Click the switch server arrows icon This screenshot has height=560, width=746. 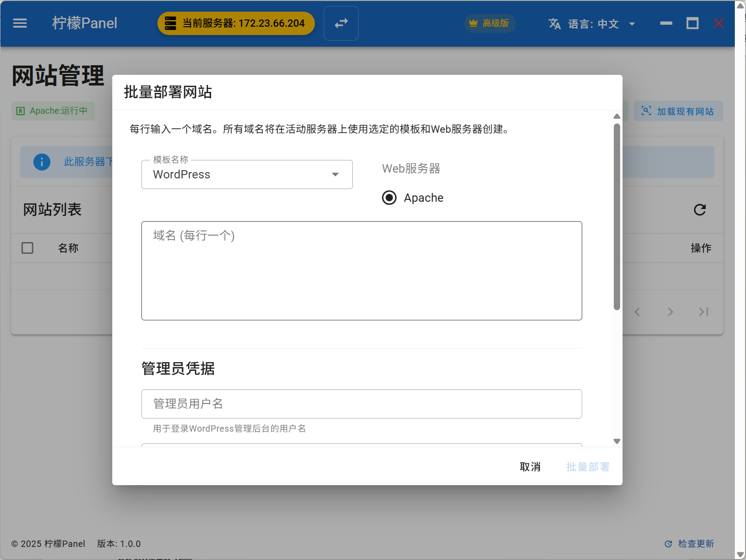pos(341,23)
